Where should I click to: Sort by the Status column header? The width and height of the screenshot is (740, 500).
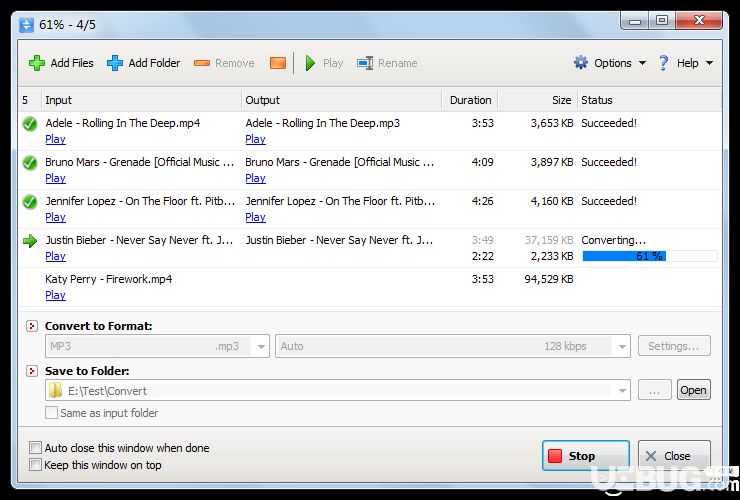coord(649,100)
